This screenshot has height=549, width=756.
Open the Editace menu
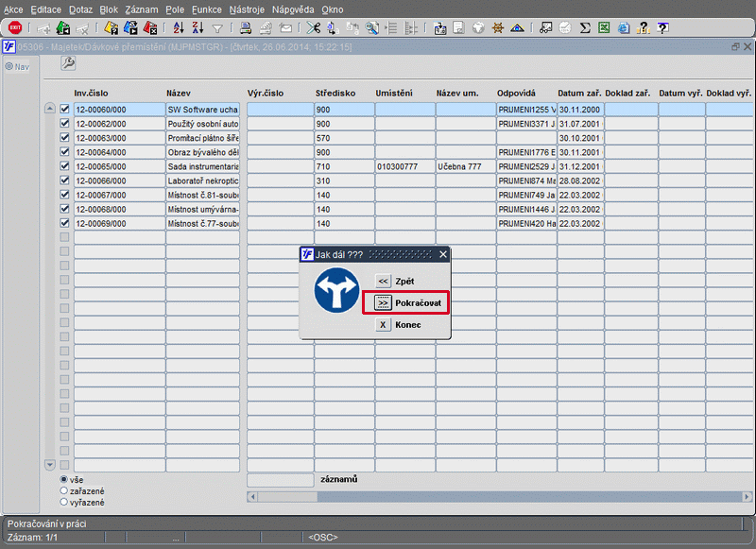tap(45, 9)
